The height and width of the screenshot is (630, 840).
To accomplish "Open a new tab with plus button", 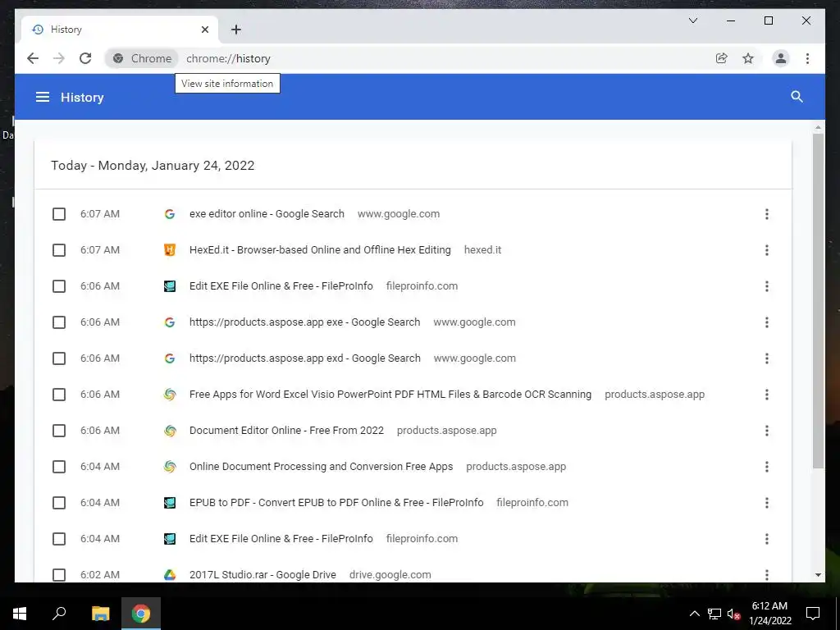I will 235,30.
